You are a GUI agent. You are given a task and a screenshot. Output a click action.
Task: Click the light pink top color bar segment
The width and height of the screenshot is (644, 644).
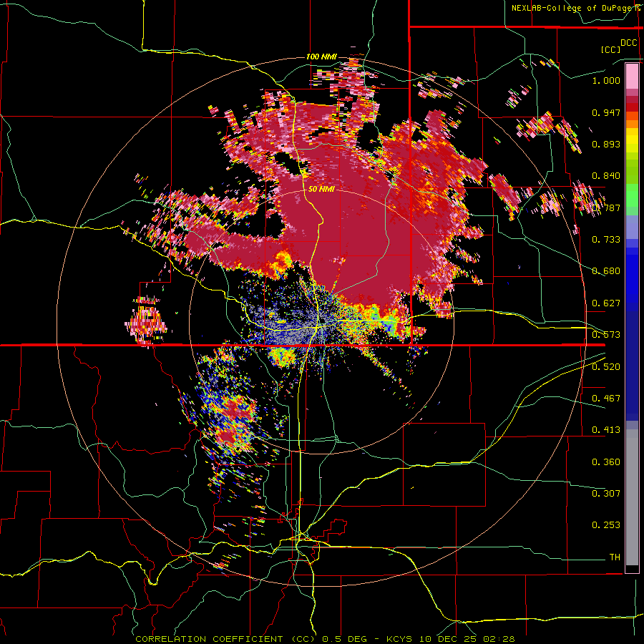click(632, 77)
